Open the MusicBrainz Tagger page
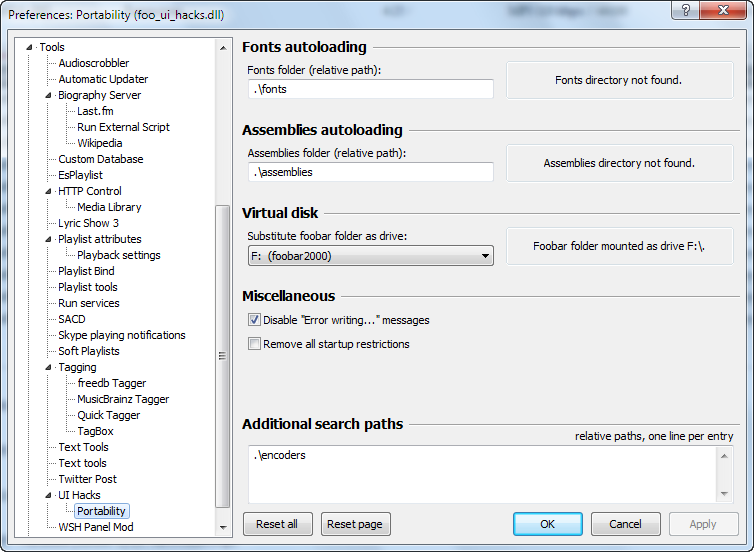Image resolution: width=754 pixels, height=552 pixels. point(123,399)
